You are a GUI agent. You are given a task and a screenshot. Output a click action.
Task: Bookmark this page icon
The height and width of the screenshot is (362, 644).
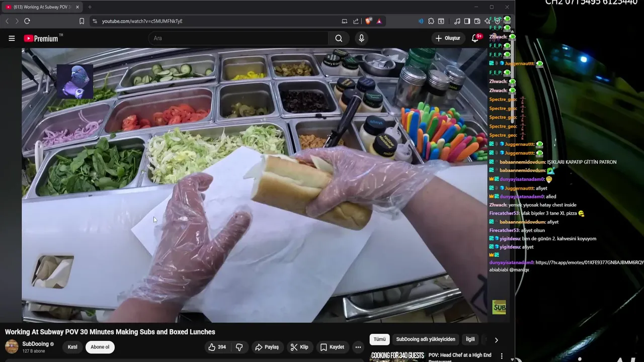(82, 21)
